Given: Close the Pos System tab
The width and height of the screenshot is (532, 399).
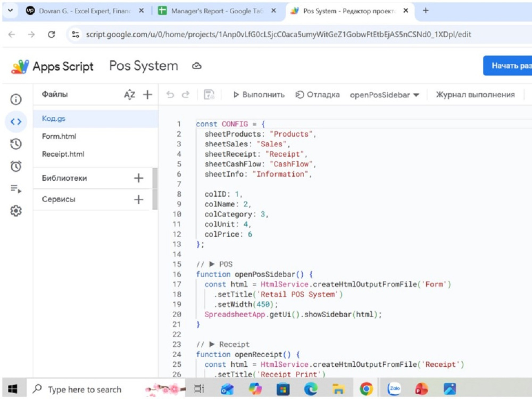Looking at the screenshot, I should click(x=405, y=11).
